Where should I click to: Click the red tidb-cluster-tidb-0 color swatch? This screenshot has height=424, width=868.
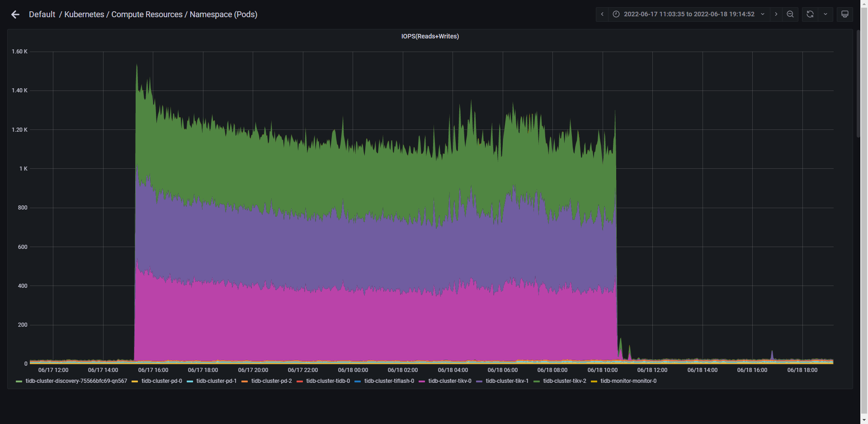300,381
